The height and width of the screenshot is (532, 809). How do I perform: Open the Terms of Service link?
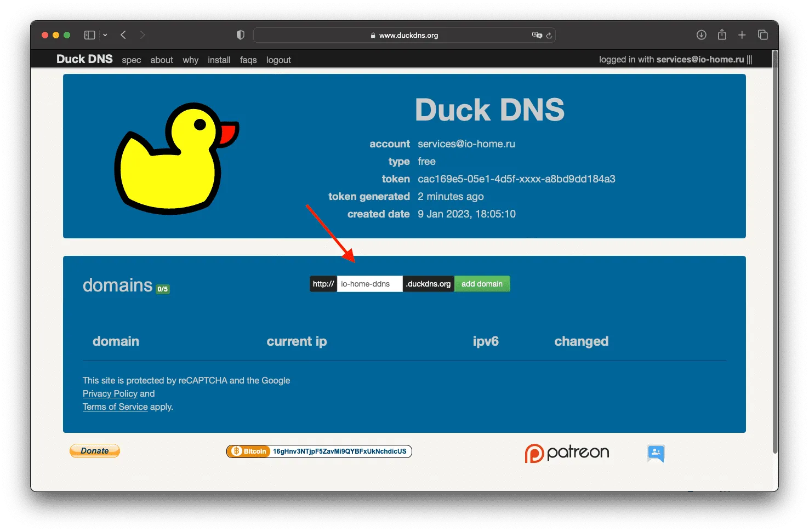point(115,407)
